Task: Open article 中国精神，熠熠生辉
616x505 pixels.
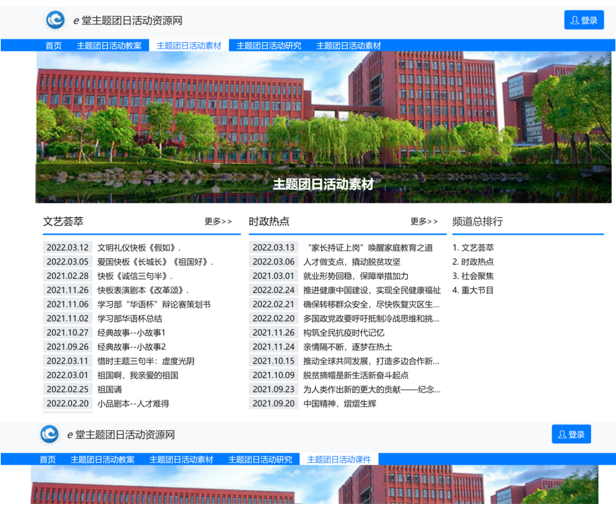Action: click(x=340, y=403)
